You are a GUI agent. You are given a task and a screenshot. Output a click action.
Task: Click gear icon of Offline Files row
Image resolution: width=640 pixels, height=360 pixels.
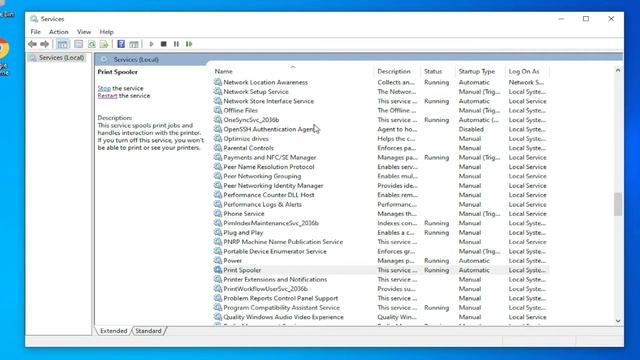click(218, 110)
